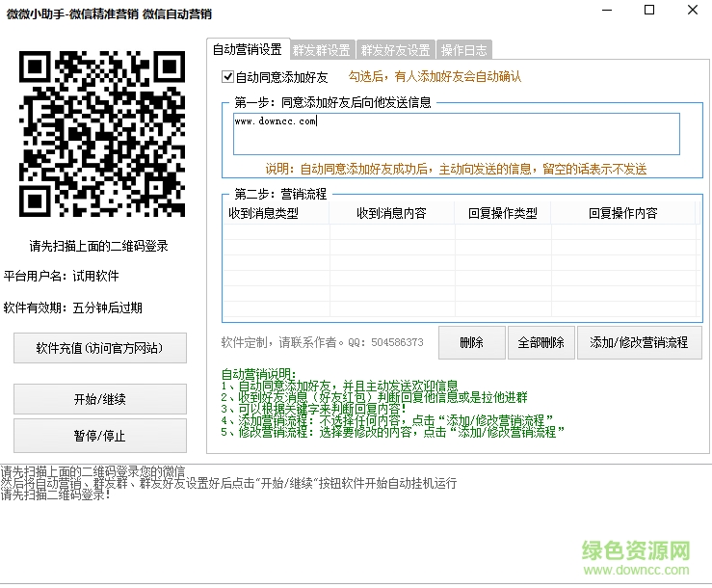The height and width of the screenshot is (588, 712).
Task: Click the 暂停/停止 button
Action: [x=100, y=436]
